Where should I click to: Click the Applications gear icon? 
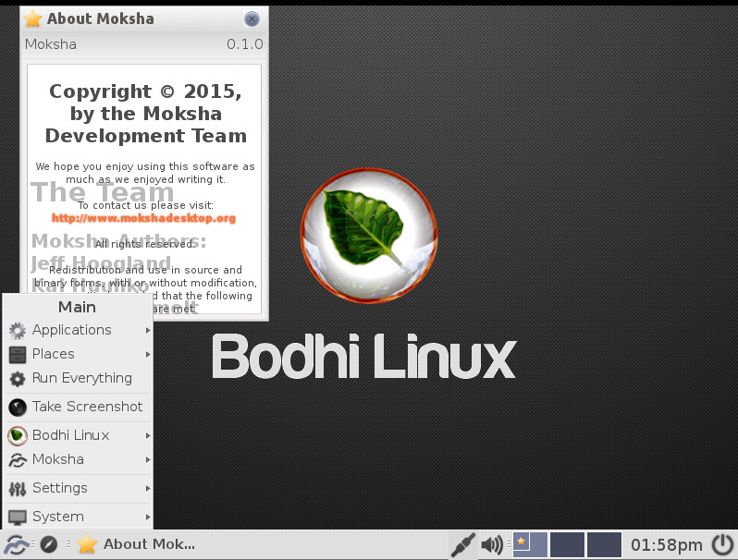pyautogui.click(x=18, y=331)
